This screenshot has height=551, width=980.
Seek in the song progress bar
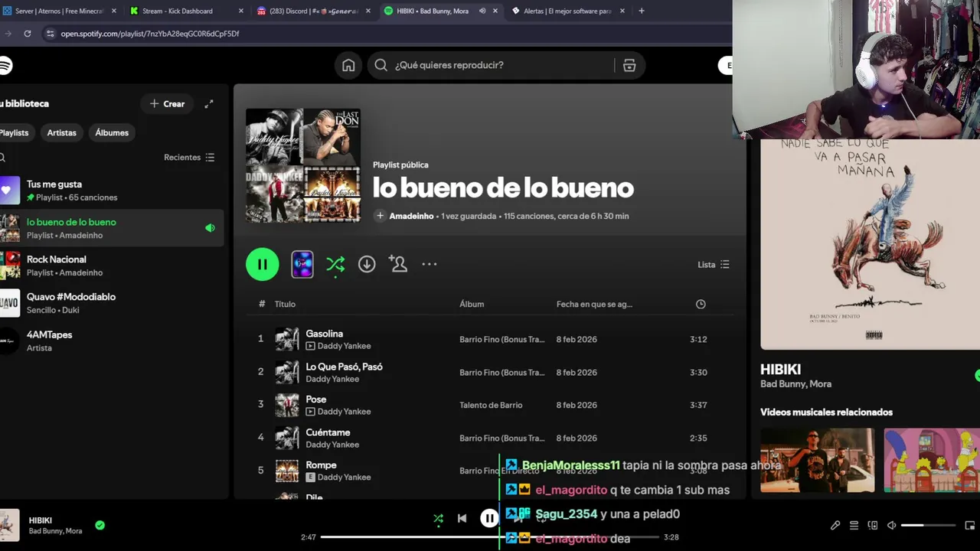(490, 537)
